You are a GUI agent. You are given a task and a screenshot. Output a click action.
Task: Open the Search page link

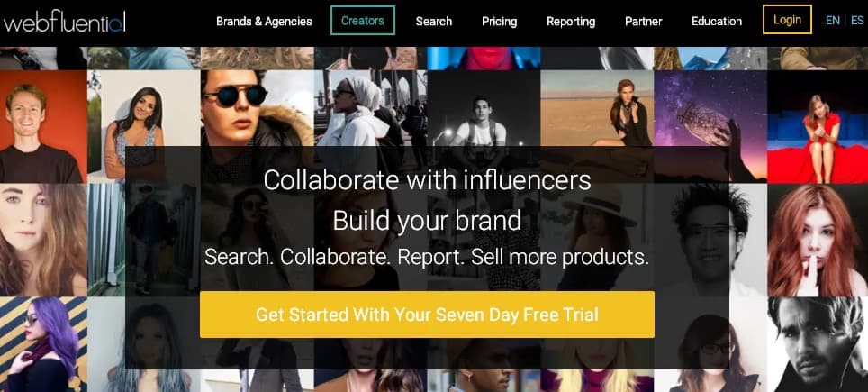tap(434, 22)
